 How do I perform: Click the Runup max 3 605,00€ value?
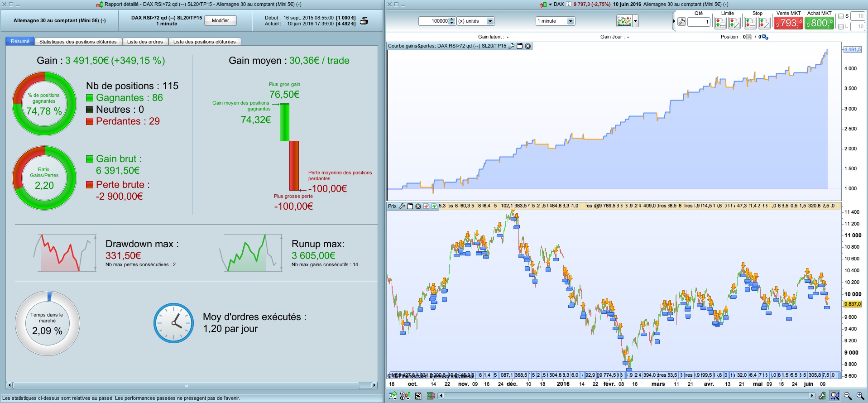pyautogui.click(x=313, y=256)
